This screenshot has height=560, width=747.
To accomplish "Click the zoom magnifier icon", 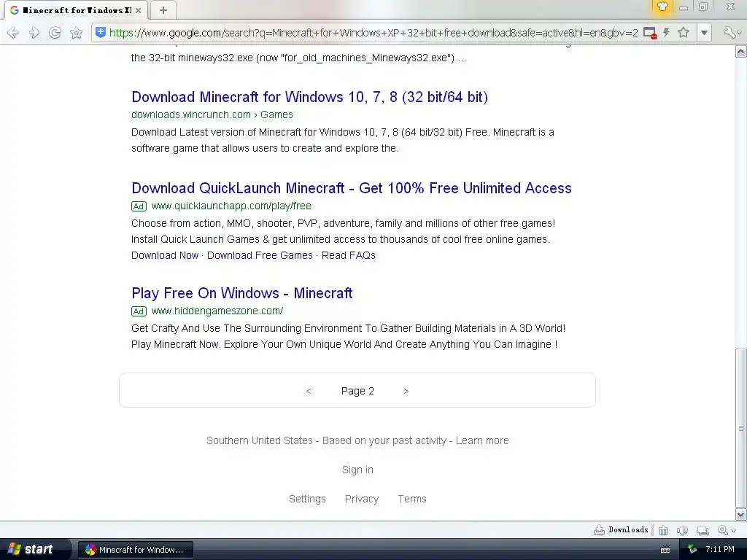I will [723, 530].
